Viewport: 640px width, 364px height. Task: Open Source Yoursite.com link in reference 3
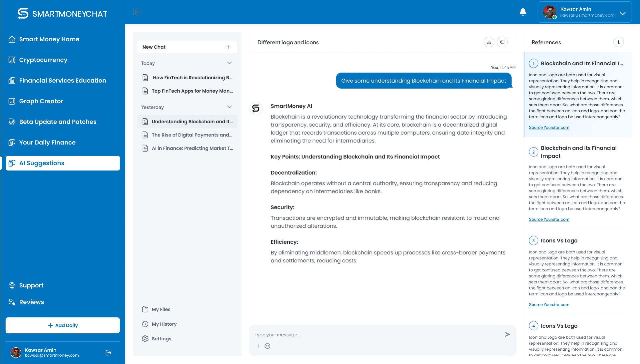click(x=549, y=305)
